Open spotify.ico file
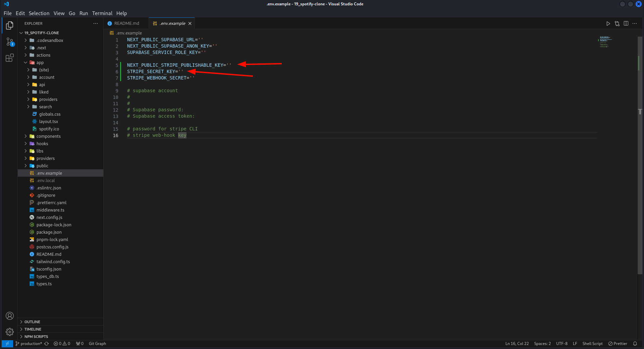This screenshot has width=644, height=349. [60, 129]
